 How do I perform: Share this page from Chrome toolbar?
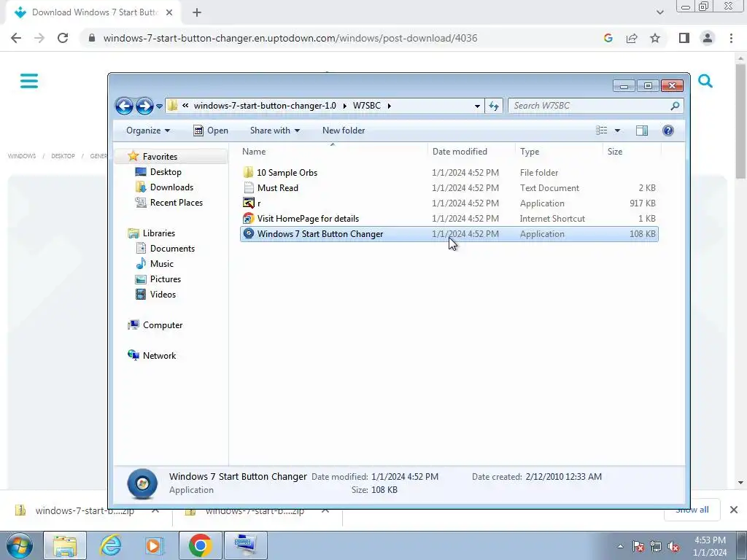tap(632, 38)
